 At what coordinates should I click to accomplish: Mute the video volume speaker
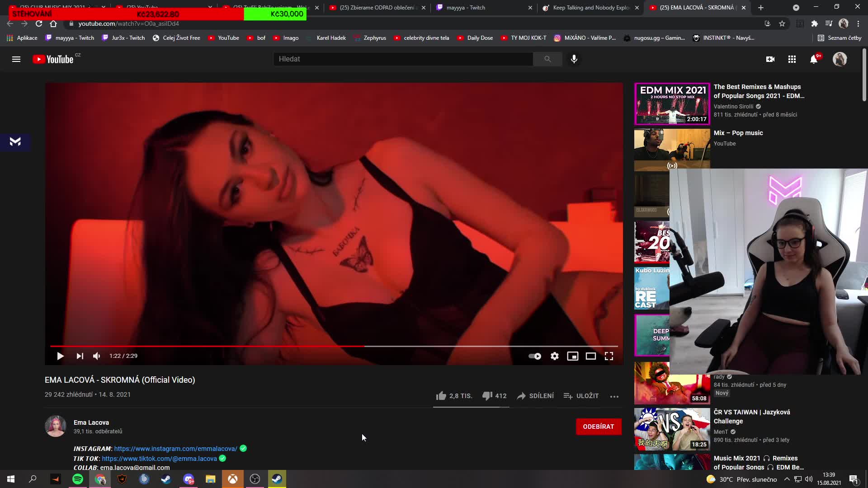coord(96,356)
